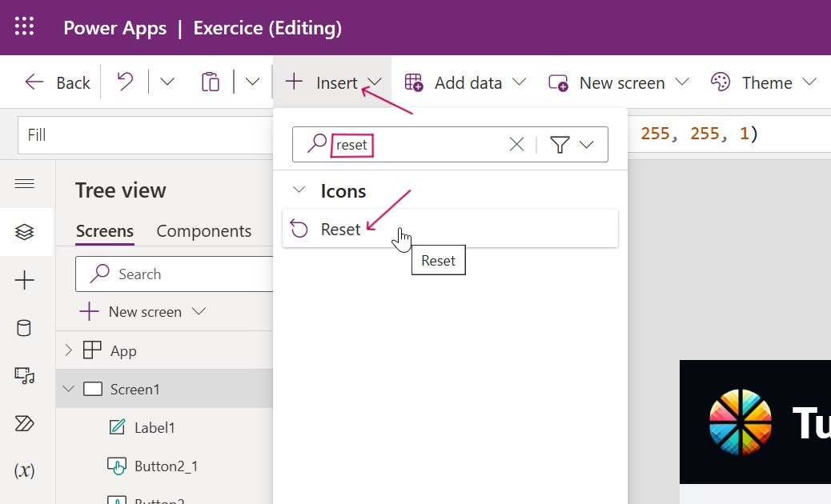Click the formula bar color values
The height and width of the screenshot is (504, 831).
pos(699,134)
